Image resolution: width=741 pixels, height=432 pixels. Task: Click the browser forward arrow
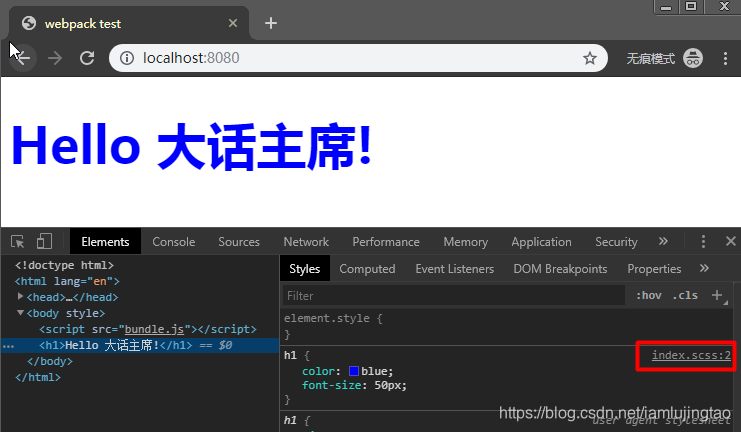[55, 58]
